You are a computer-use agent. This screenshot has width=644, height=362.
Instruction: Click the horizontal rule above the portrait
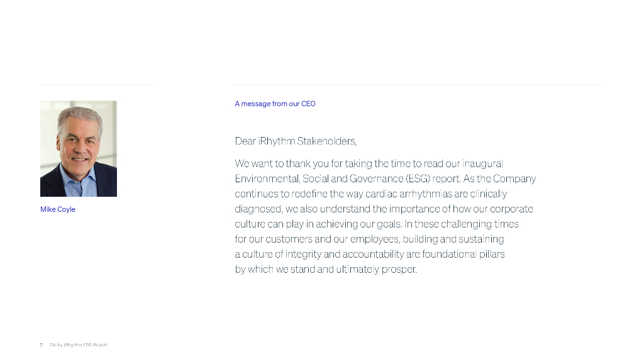[97, 85]
